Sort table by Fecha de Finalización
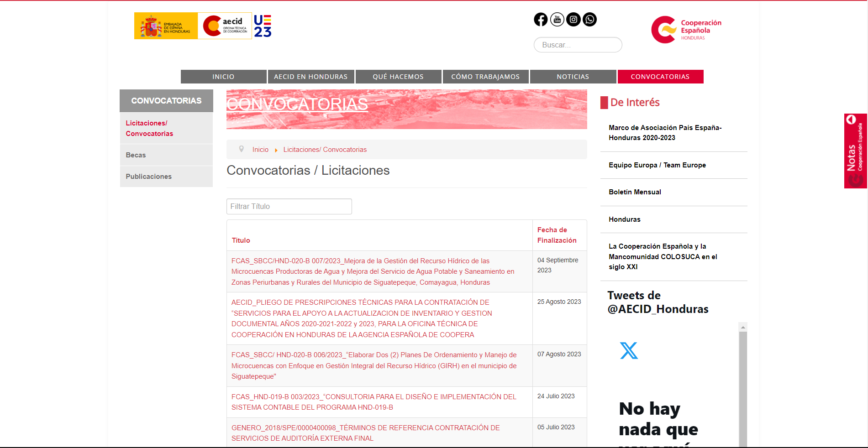Viewport: 868px width, 448px height. (x=557, y=235)
